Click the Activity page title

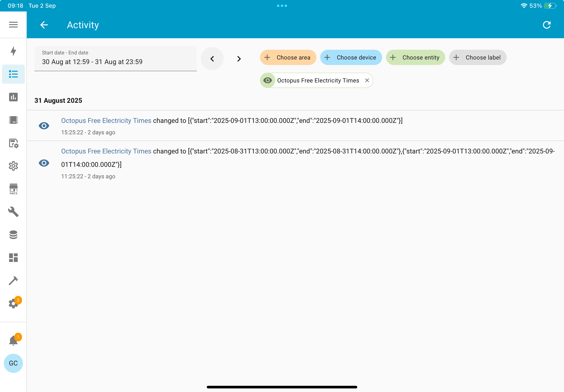tap(83, 25)
